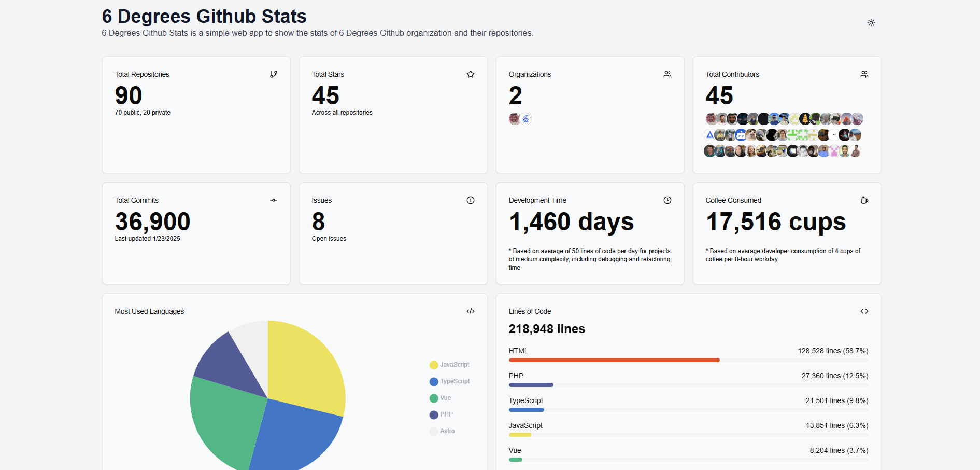Click the open issues count of 8

(317, 222)
